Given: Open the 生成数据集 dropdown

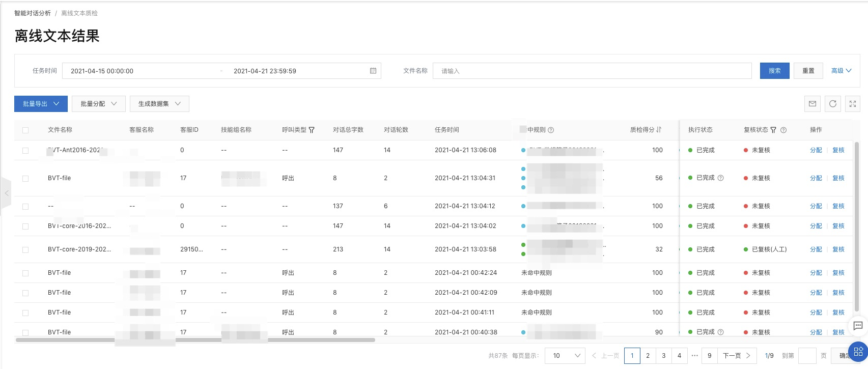Looking at the screenshot, I should click(x=159, y=104).
